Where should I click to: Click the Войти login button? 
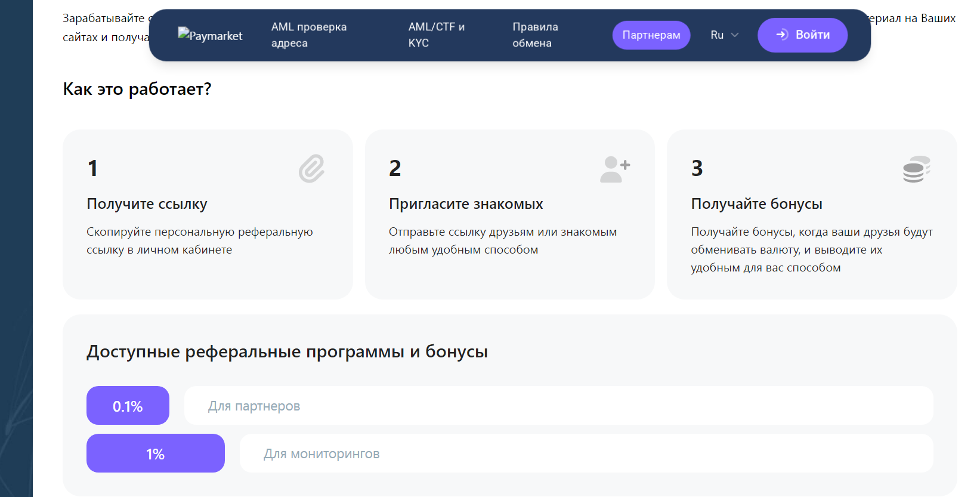pyautogui.click(x=802, y=35)
